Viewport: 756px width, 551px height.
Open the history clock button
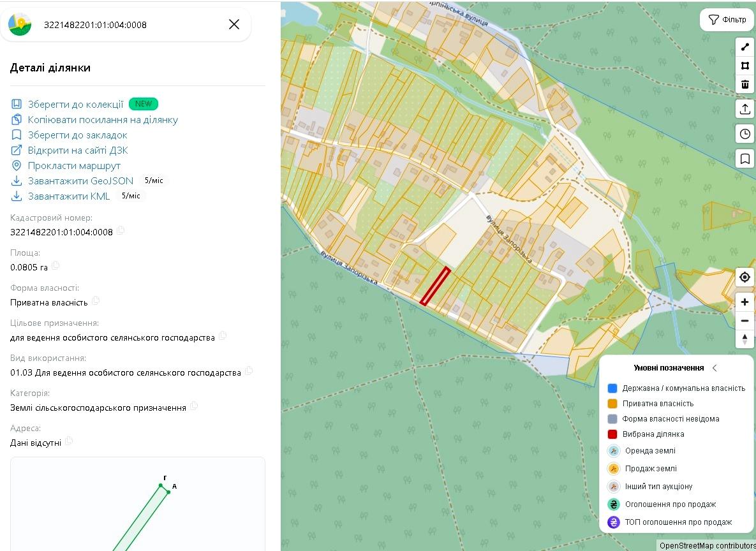click(x=745, y=133)
